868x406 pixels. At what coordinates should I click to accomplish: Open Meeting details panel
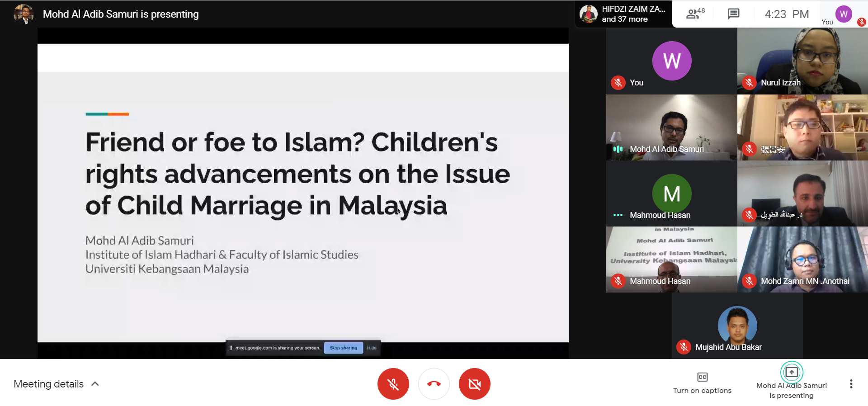[49, 384]
